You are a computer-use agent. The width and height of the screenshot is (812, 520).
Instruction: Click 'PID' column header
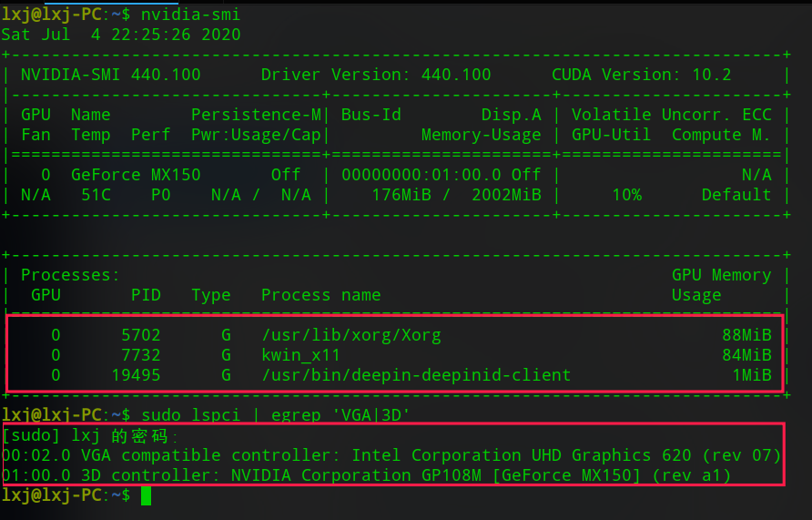point(146,295)
